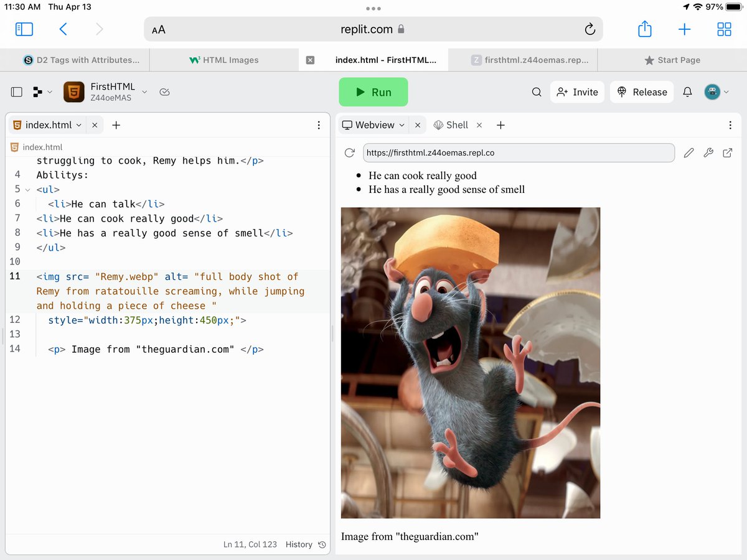Open a new Safari tab
Screen dimensions: 747x560
pyautogui.click(x=684, y=29)
